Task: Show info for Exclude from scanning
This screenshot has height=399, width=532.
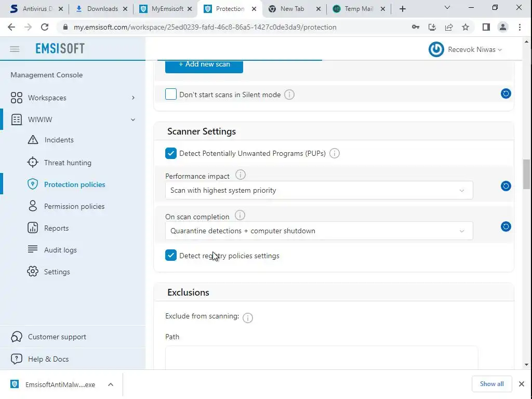Action: coord(248,318)
